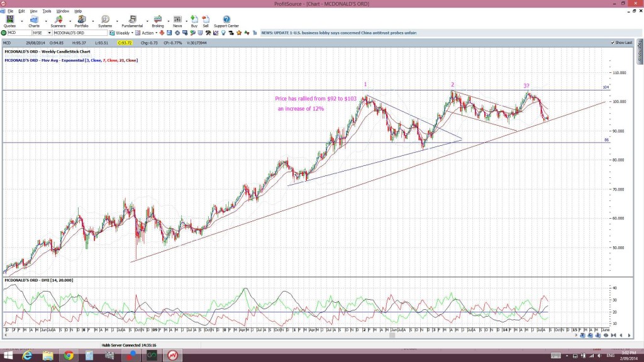Click the gold star favorites icon
This screenshot has width=644, height=362.
click(239, 33)
